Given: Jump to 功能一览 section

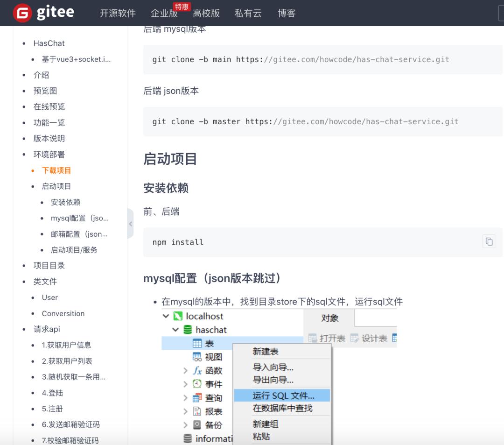Looking at the screenshot, I should click(x=49, y=122).
